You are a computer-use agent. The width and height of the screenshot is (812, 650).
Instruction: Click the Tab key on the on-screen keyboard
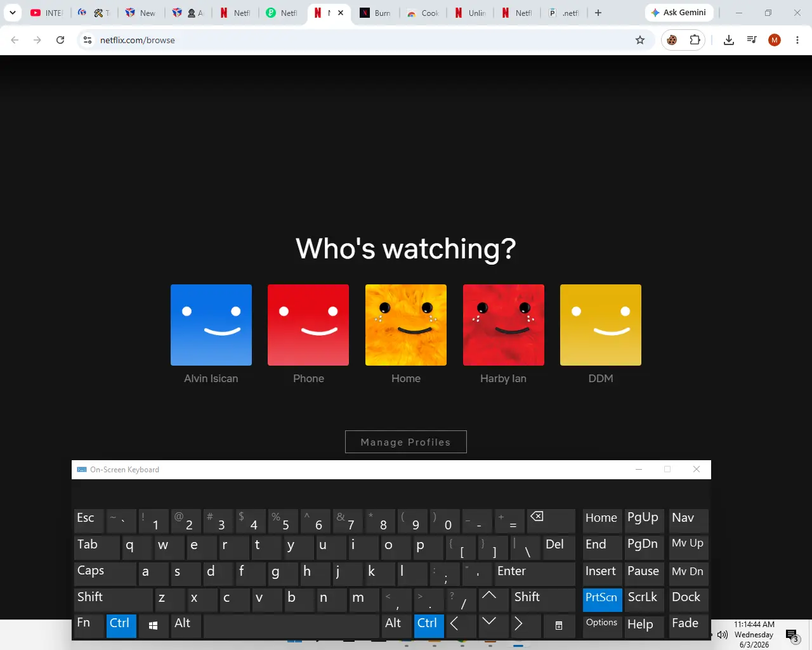click(x=97, y=546)
